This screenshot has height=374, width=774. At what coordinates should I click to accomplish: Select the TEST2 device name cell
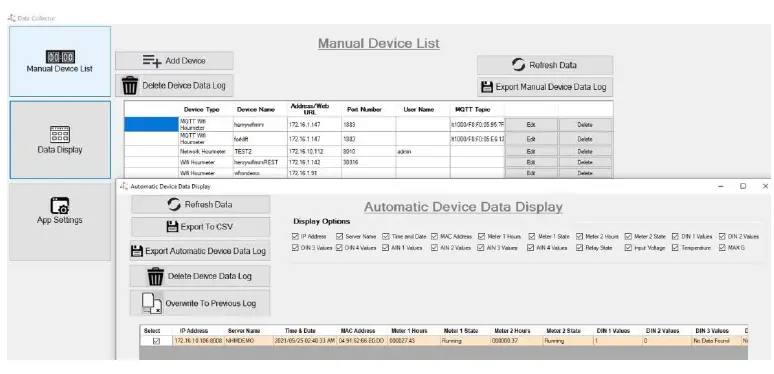coord(260,151)
